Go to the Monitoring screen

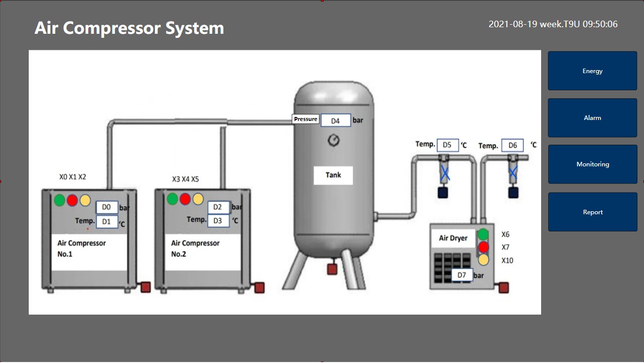(592, 164)
